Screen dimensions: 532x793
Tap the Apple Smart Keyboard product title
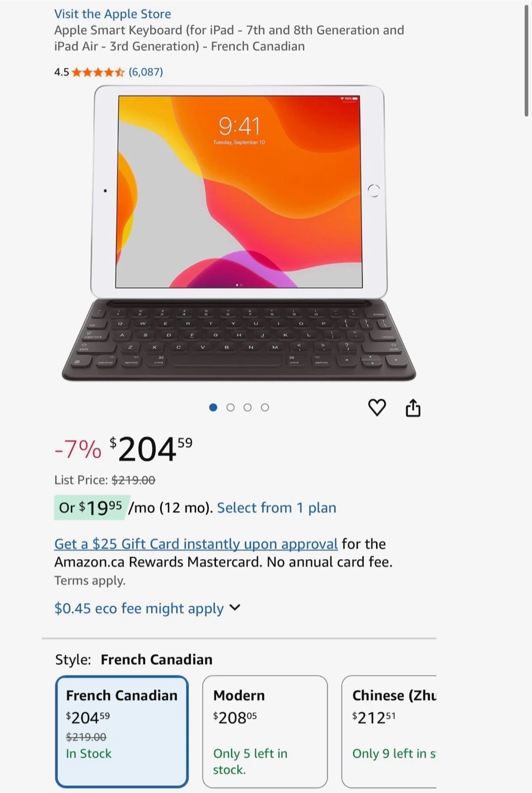(x=229, y=38)
